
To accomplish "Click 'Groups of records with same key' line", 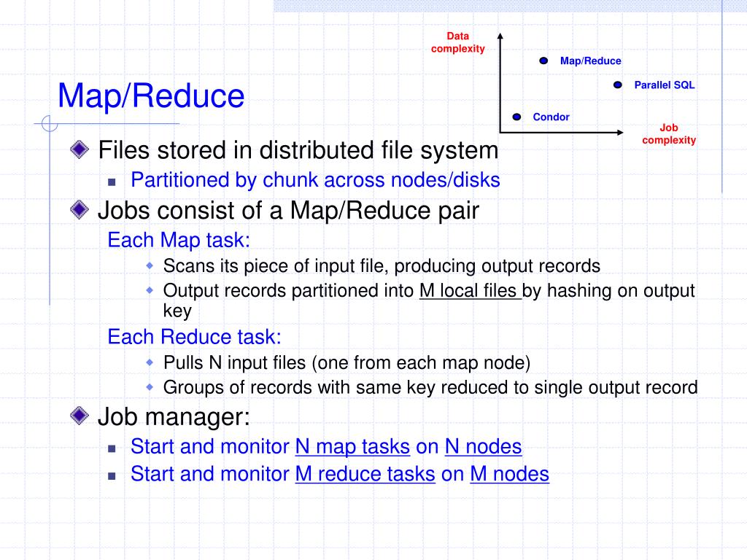I will pyautogui.click(x=430, y=388).
